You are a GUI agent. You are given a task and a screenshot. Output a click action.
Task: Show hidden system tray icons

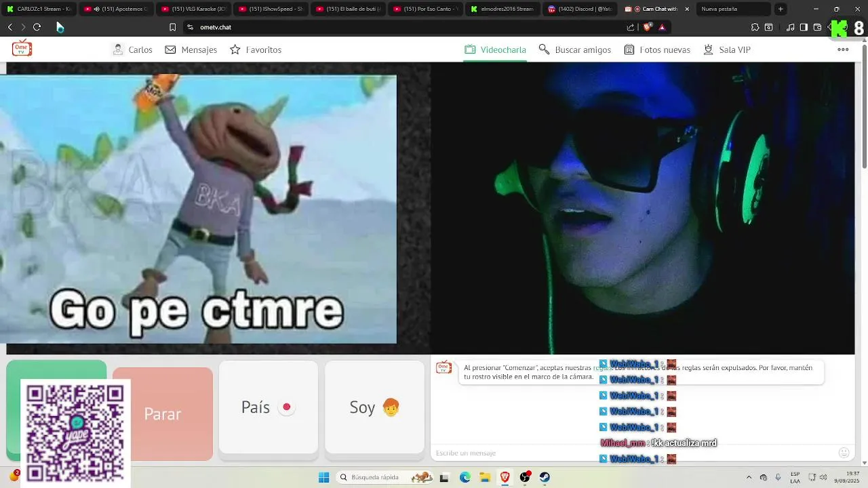coord(749,477)
